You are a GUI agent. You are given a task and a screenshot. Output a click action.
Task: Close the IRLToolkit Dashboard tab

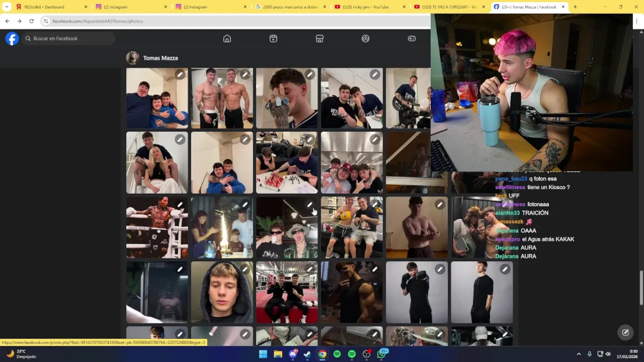86,7
